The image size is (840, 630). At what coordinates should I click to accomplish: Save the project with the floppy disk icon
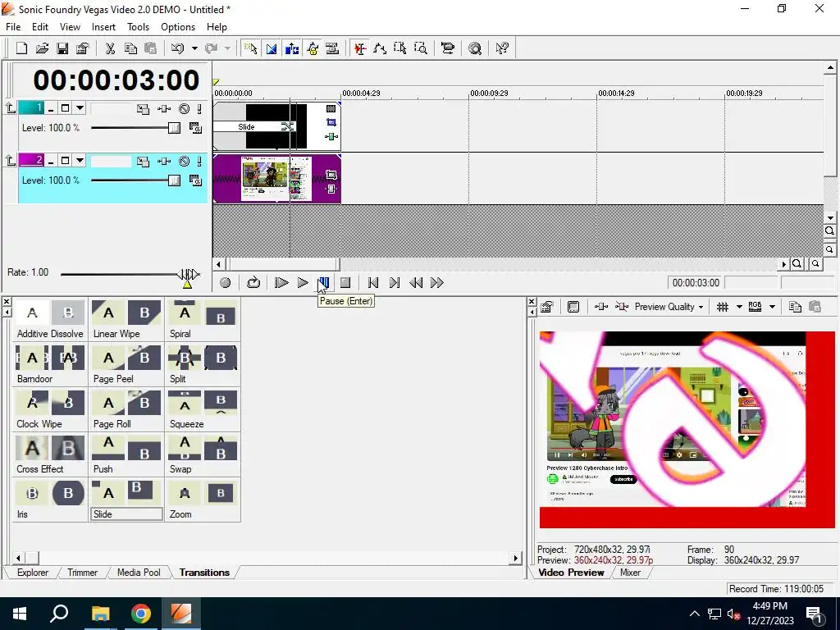coord(62,48)
